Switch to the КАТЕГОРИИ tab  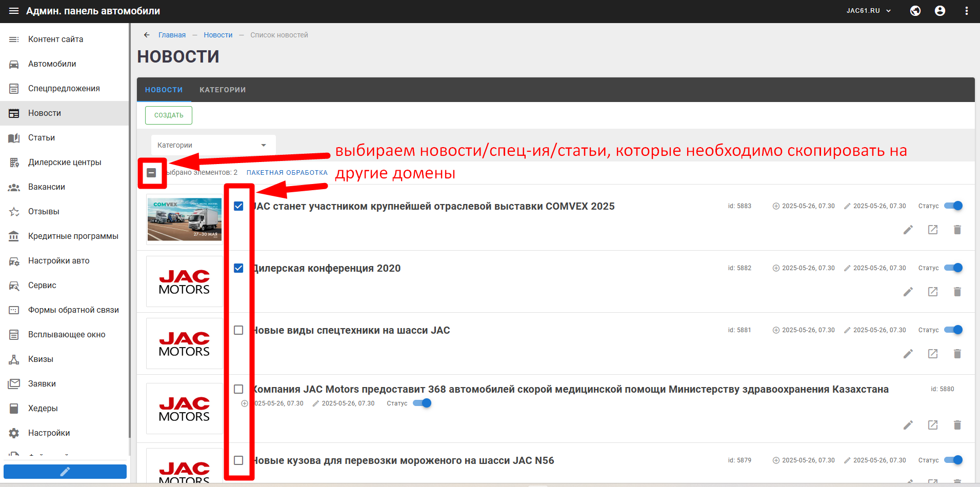[223, 90]
